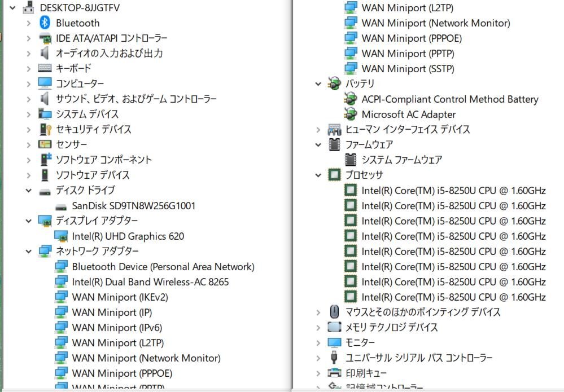564x392 pixels.
Task: Collapse the ディスク ドライブ category
Action: (x=28, y=191)
